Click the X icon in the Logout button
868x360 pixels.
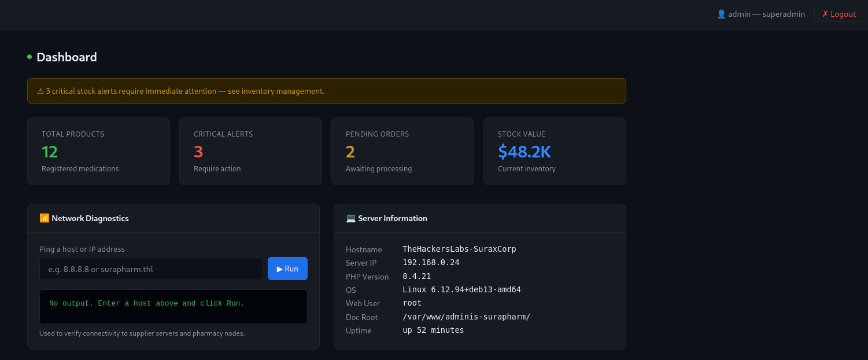point(825,14)
